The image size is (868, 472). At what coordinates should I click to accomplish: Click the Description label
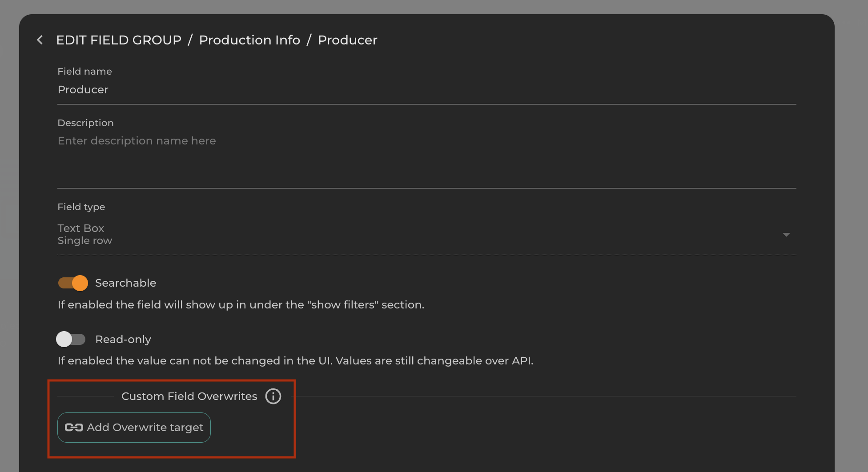coord(85,123)
